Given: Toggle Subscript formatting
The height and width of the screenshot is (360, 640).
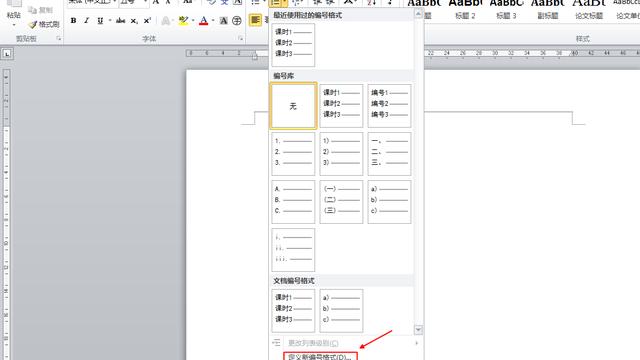Looking at the screenshot, I should pos(134,20).
